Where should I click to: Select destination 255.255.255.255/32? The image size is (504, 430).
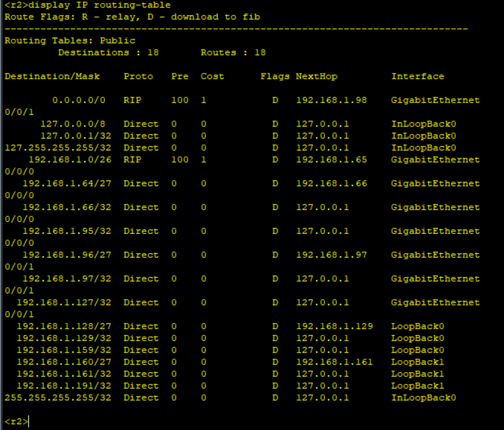(x=58, y=398)
